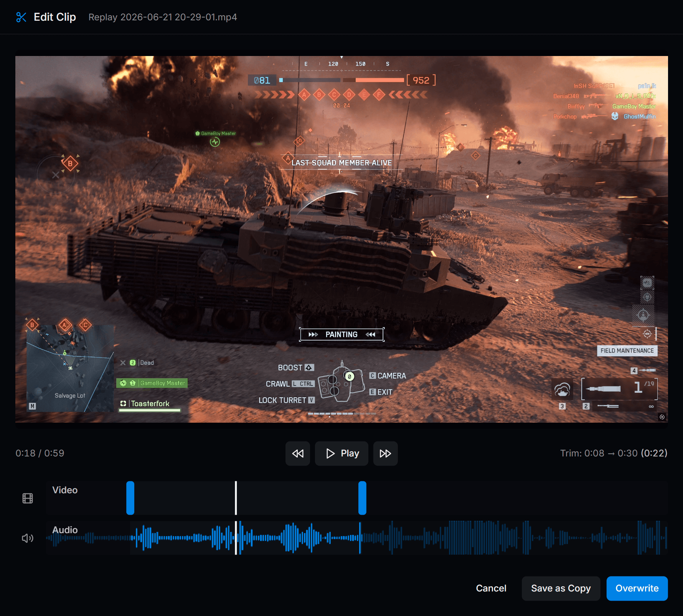This screenshot has width=683, height=616.
Task: Click the file name Replay 2026-06-21 20-29-01.mp4
Action: (x=163, y=17)
